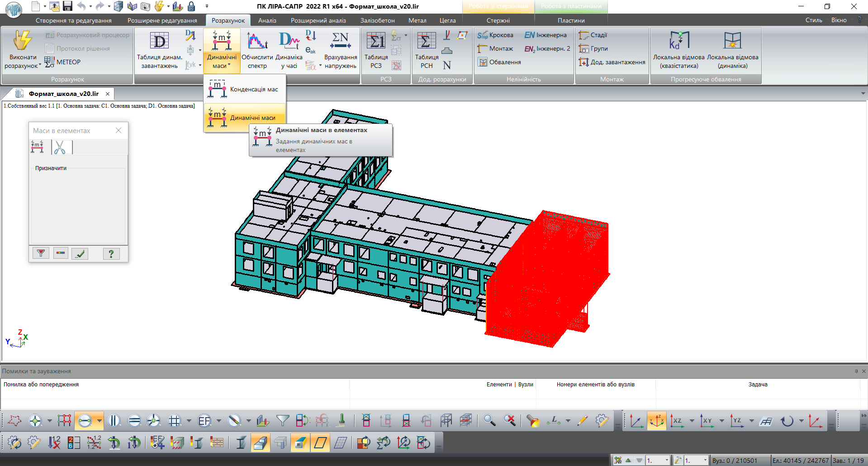The height and width of the screenshot is (466, 868).
Task: Open the XZ projection dropdown arrow
Action: pos(692,421)
